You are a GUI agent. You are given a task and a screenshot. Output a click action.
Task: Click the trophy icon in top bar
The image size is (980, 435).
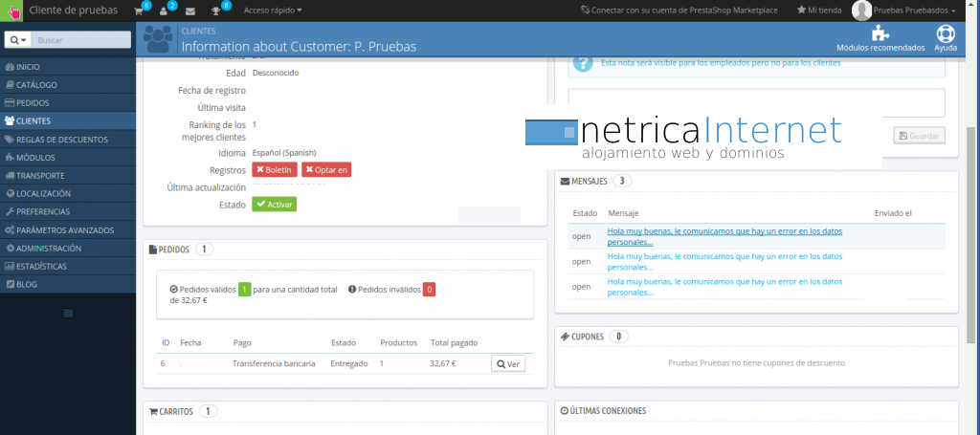217,11
